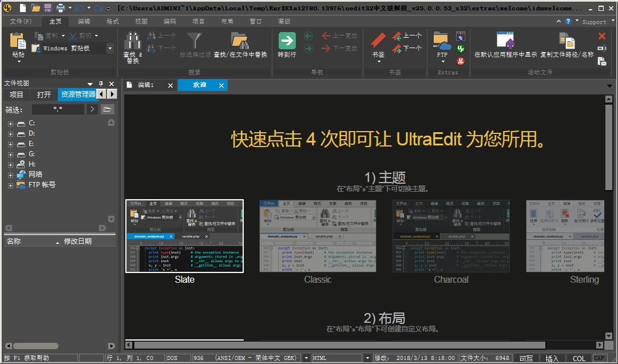
Task: Select the 打开 (Open) tab in the file view
Action: click(x=43, y=94)
